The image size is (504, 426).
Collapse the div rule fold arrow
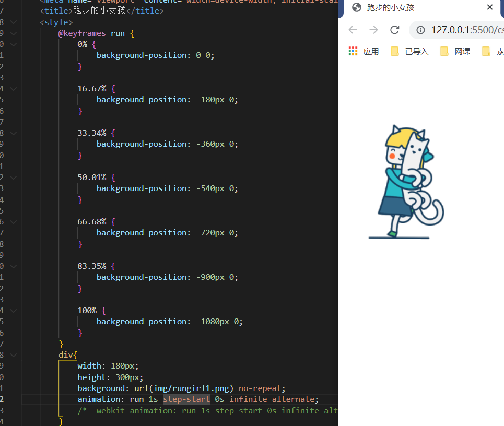[x=14, y=355]
